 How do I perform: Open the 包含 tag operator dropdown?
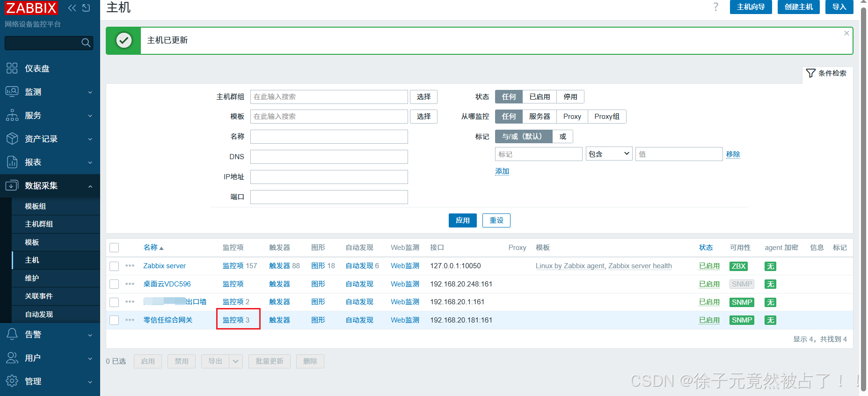(609, 154)
